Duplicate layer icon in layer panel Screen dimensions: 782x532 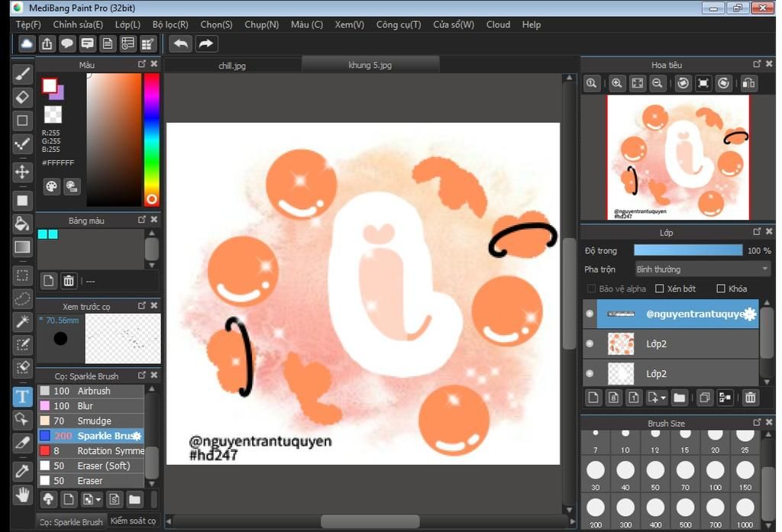704,398
